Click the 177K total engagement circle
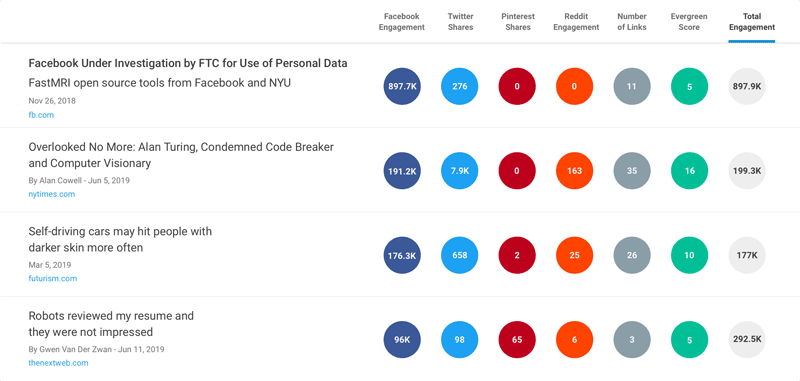Viewport: 800px width, 381px height. (x=747, y=255)
